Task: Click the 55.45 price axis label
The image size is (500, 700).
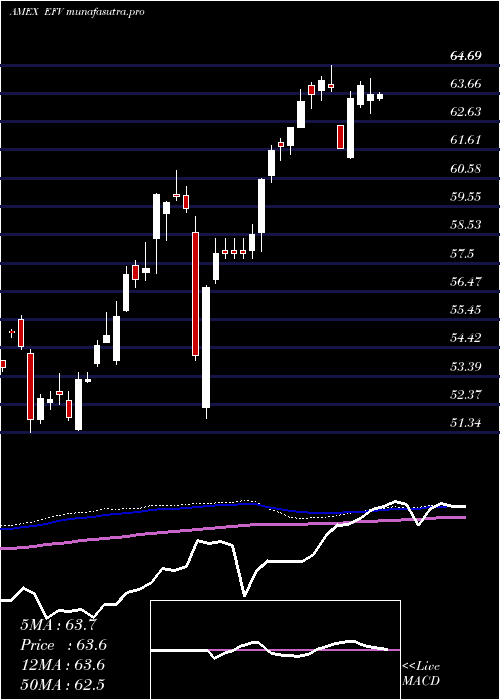Action: pyautogui.click(x=466, y=310)
